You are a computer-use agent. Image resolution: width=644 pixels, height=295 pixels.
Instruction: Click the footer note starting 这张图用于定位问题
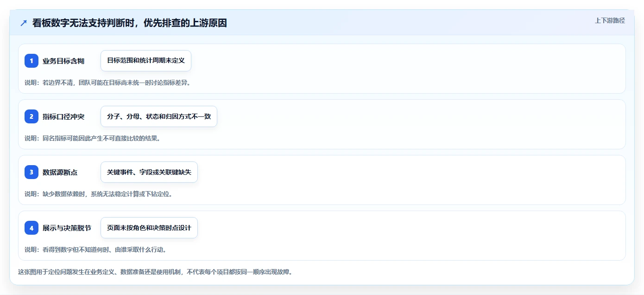coord(155,272)
